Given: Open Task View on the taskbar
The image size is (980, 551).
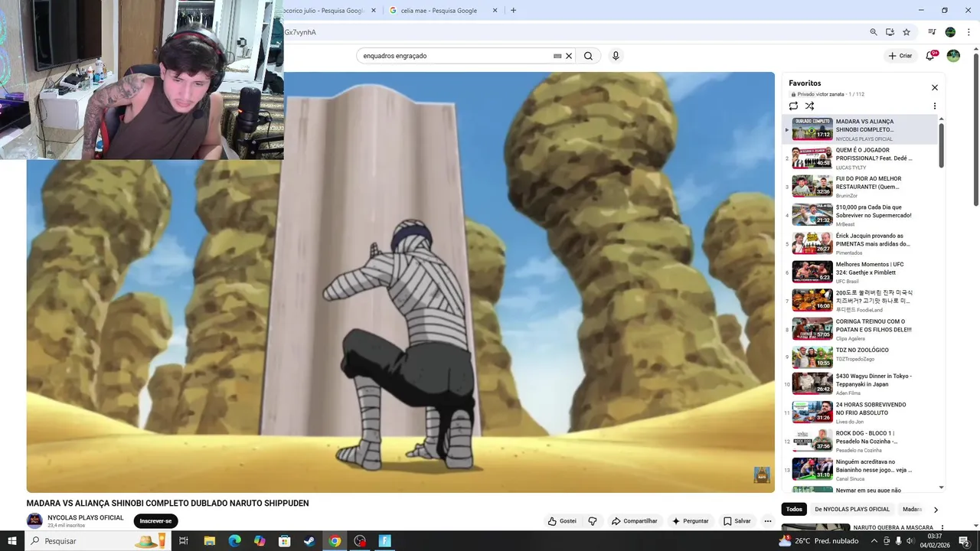Looking at the screenshot, I should tap(184, 541).
